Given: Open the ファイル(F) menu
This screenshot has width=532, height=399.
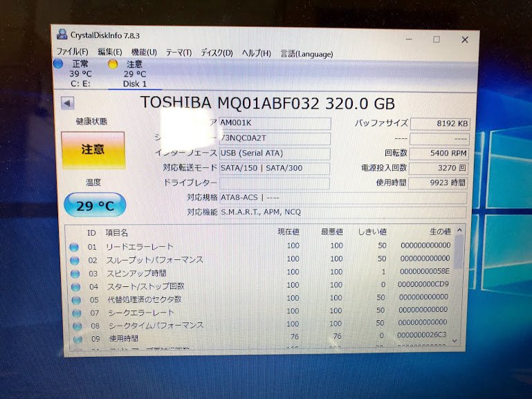Looking at the screenshot, I should [72, 52].
